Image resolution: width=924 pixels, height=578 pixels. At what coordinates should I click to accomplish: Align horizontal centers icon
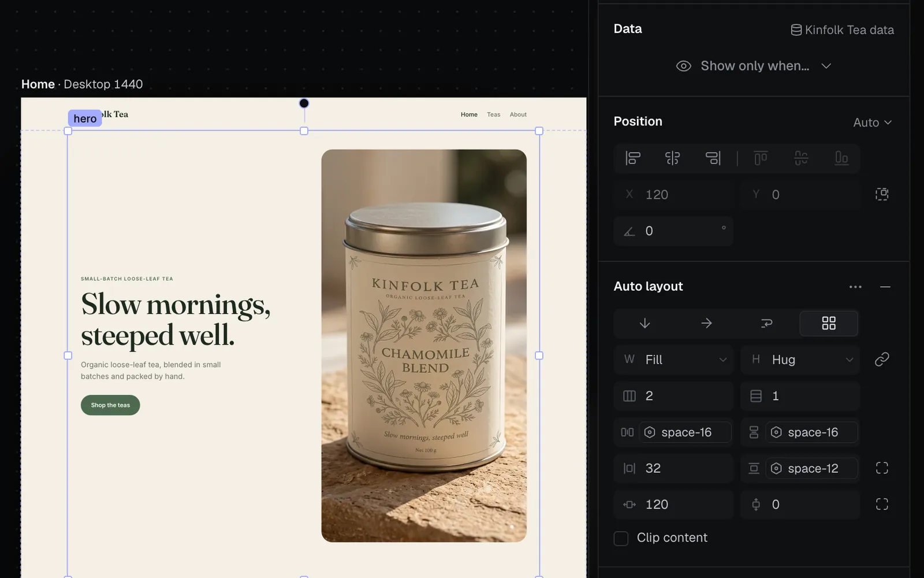tap(673, 158)
